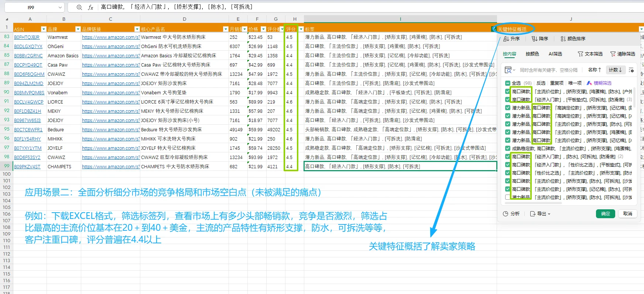Open the Amazon link in the Warmrest row

click(x=111, y=37)
